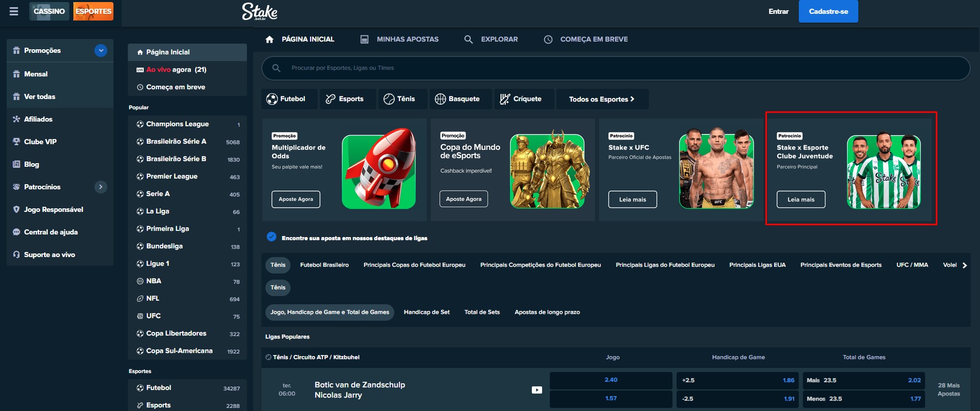The width and height of the screenshot is (980, 411).
Task: Click the live stream video icon for Botic match
Action: point(536,390)
